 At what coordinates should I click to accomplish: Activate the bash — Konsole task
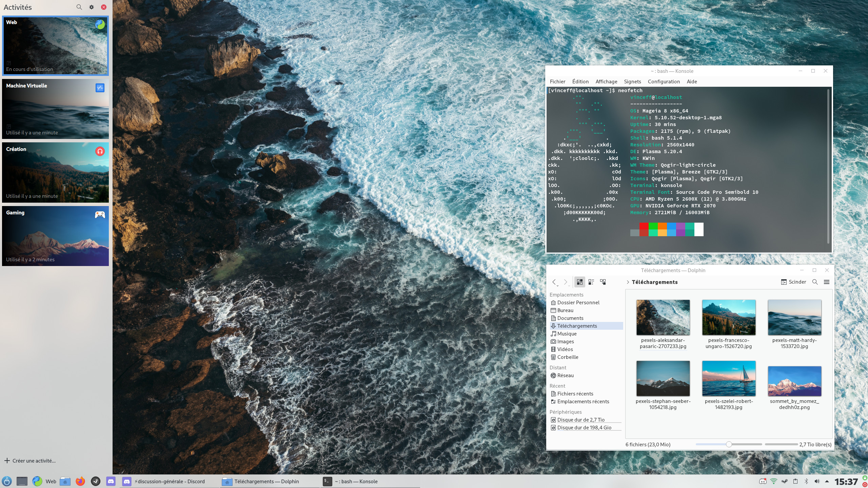370,481
